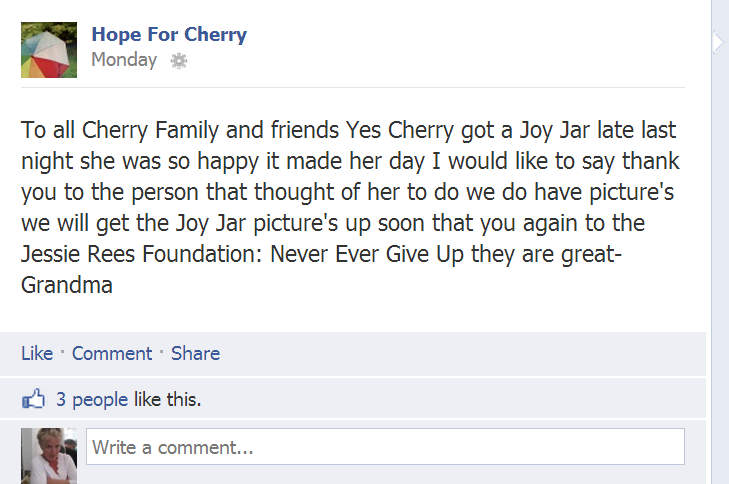This screenshot has height=484, width=729.
Task: Click the horizontal divider below the post header
Action: (x=353, y=87)
